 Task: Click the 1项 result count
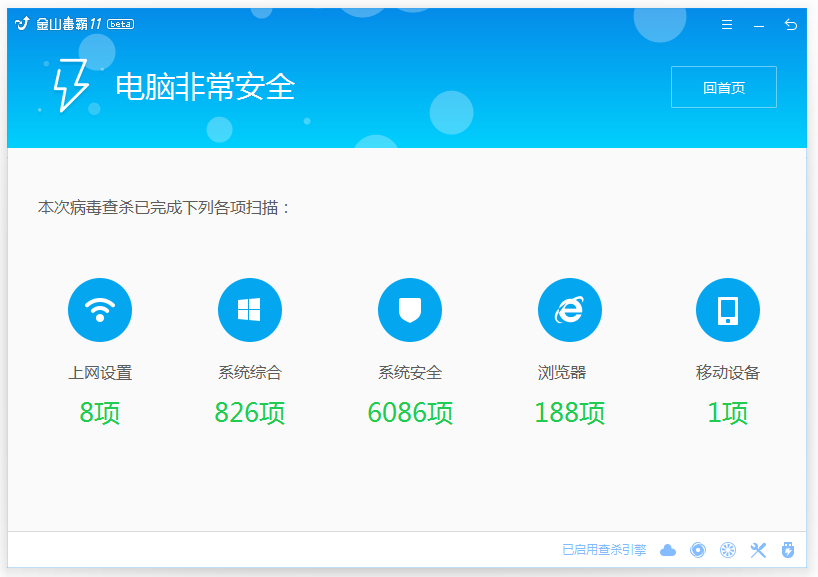tap(728, 413)
